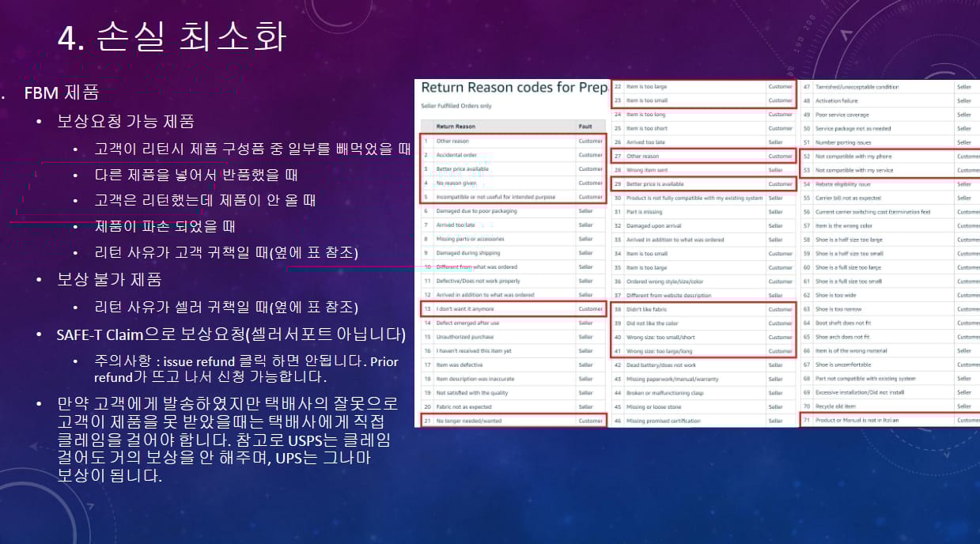Select the '리턴 사유가 셀러 귀책일 때' line
The image size is (980, 544).
[226, 306]
